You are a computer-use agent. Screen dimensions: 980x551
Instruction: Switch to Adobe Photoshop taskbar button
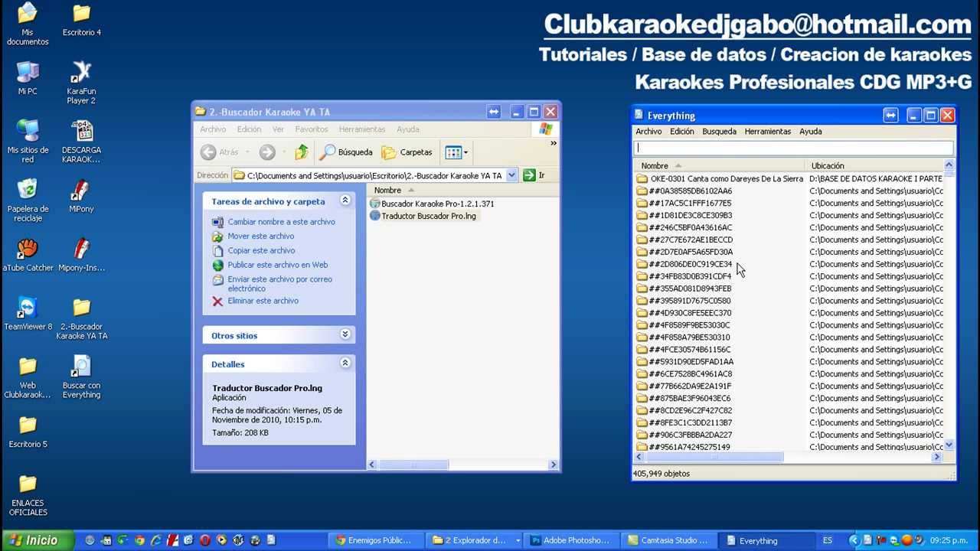[570, 540]
